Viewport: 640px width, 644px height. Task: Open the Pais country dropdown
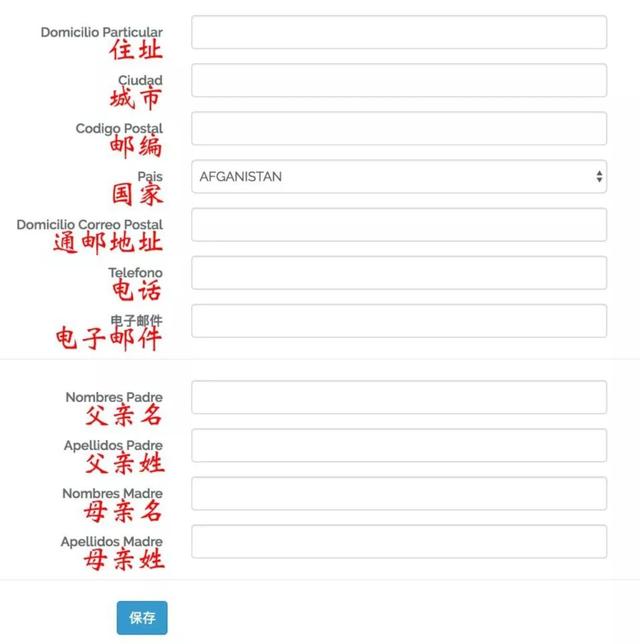[x=399, y=176]
